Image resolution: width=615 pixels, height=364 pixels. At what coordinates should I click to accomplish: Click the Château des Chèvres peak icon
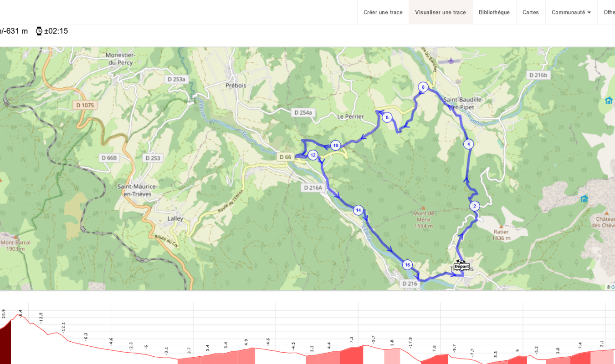[606, 213]
